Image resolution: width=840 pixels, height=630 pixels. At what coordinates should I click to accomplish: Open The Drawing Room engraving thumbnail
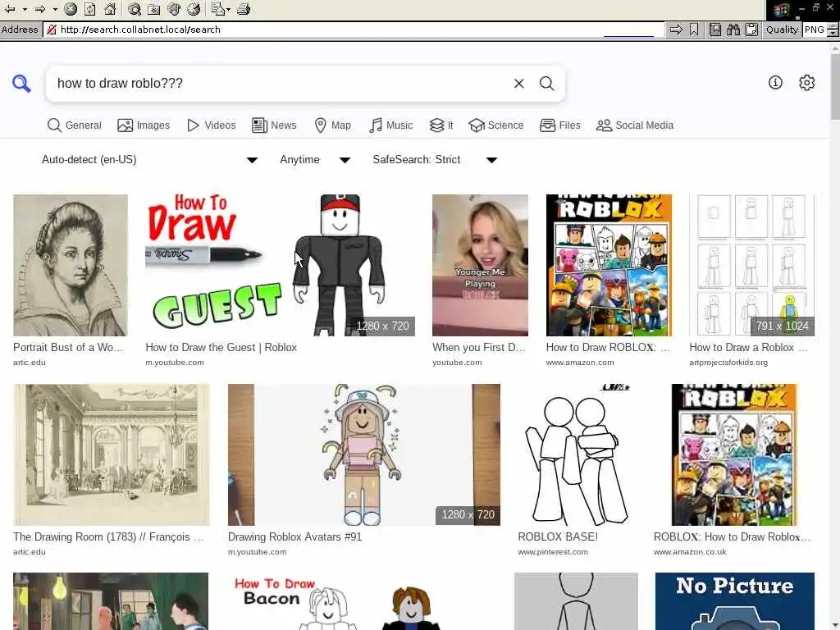point(112,454)
